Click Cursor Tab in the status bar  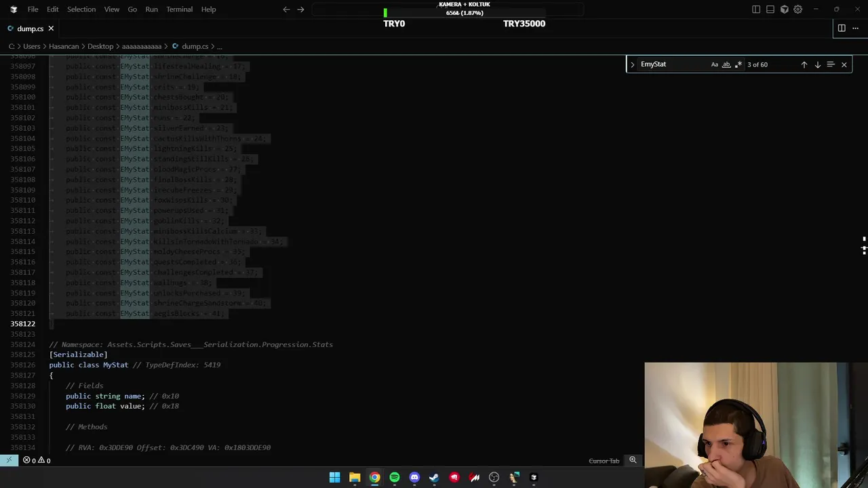pos(604,461)
